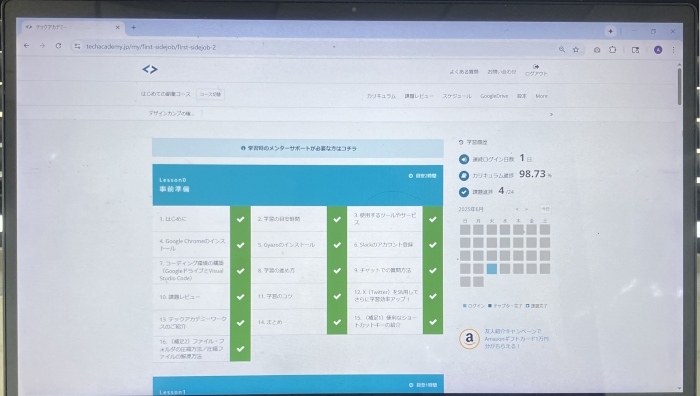Image resolution: width=700 pixels, height=396 pixels.
Task: Open the コース切替 course switcher
Action: pos(210,94)
